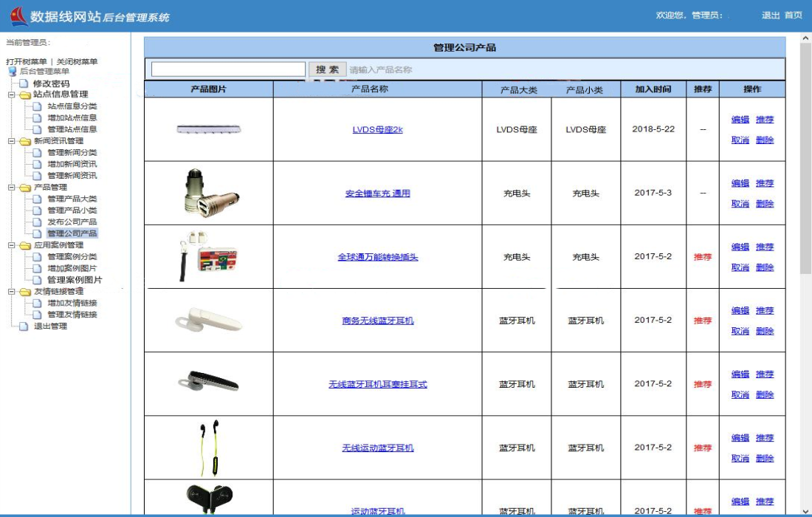Image resolution: width=812 pixels, height=517 pixels.
Task: Click 编辑 for 无线蓝牙耳机耳塞挂耳式 row
Action: 740,374
